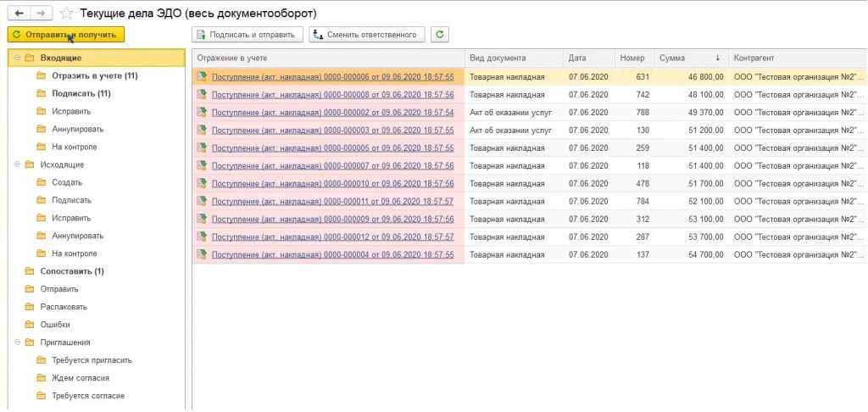868x412 pixels.
Task: Click document icon in row 0000-000008
Action: click(x=202, y=94)
